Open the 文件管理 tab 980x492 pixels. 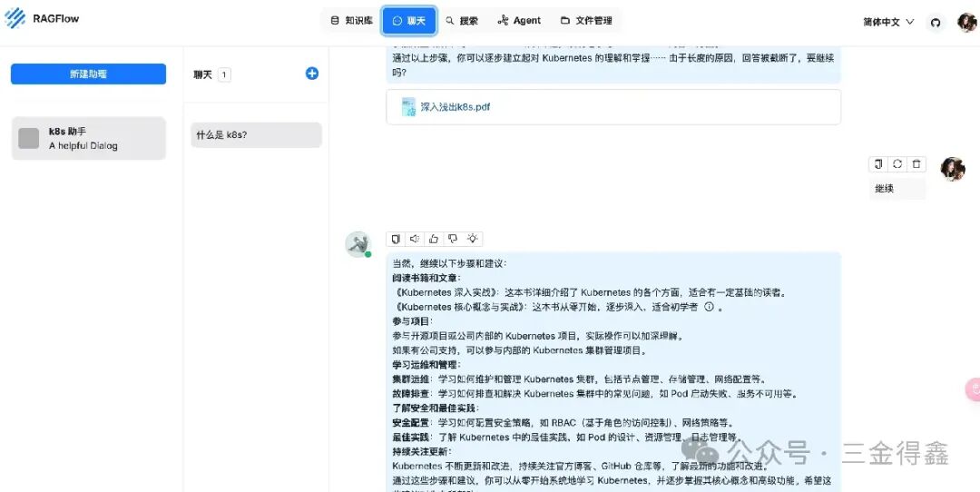(x=586, y=21)
